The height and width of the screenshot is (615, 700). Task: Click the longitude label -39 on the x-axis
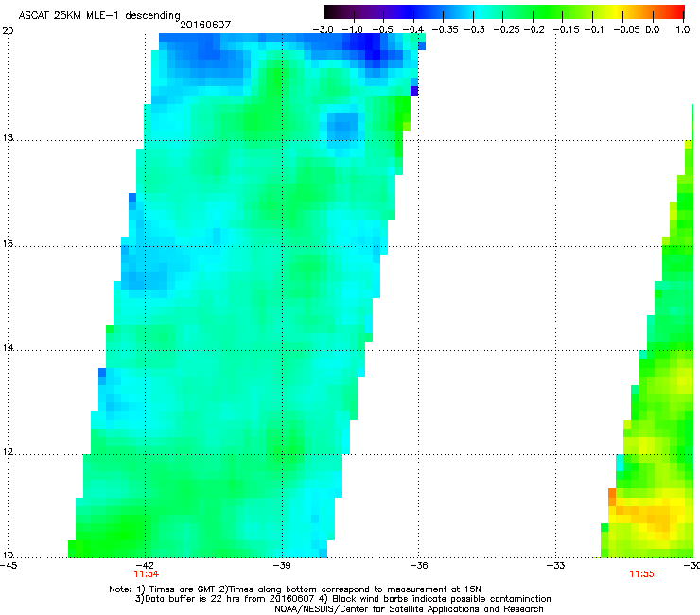point(282,566)
